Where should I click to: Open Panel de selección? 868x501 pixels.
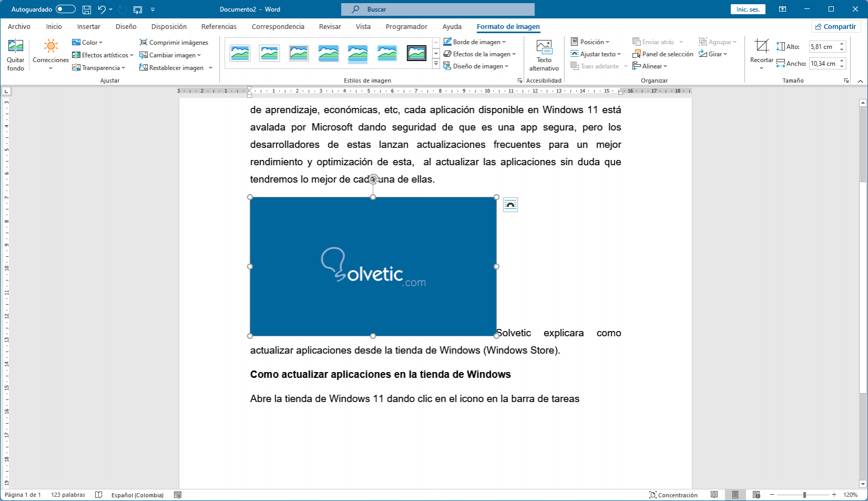[663, 54]
